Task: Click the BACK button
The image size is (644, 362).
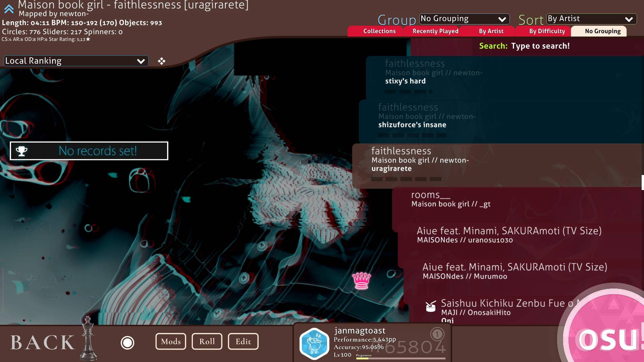Action: coord(43,343)
